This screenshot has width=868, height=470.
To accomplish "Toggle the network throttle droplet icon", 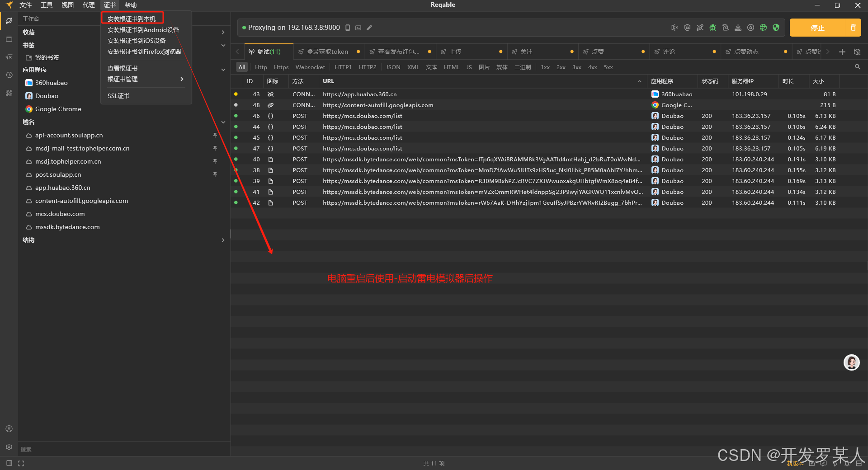I will [750, 28].
